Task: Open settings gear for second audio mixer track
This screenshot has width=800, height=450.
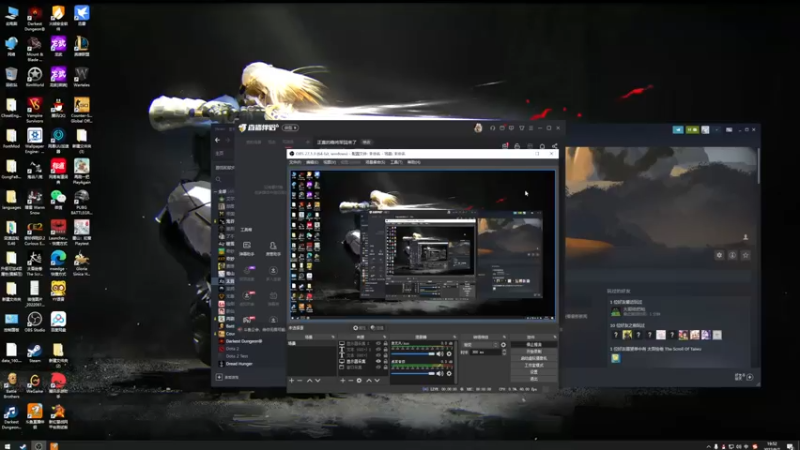Action: [x=449, y=373]
